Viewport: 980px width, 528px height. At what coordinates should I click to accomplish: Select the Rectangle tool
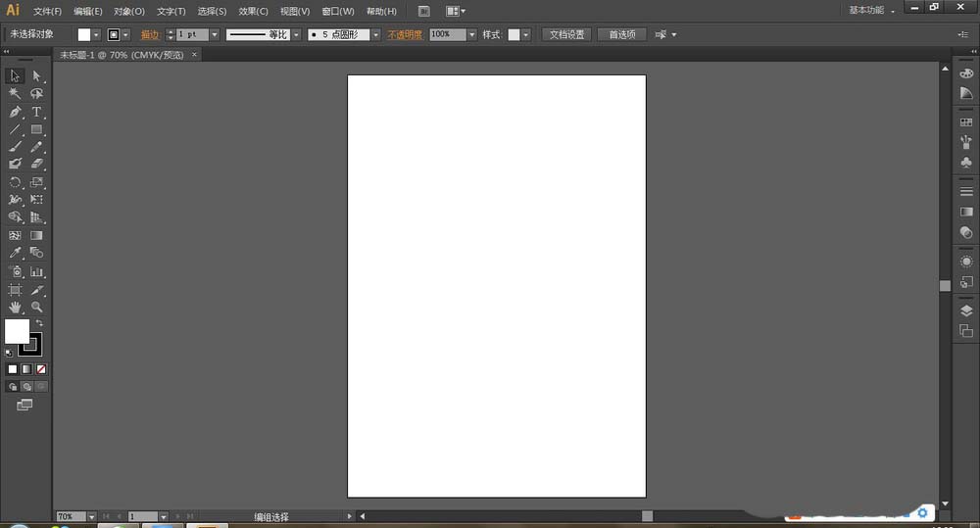37,129
